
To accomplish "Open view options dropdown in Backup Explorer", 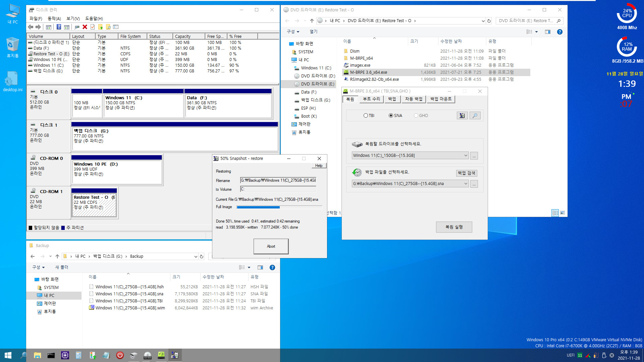I will (x=249, y=267).
